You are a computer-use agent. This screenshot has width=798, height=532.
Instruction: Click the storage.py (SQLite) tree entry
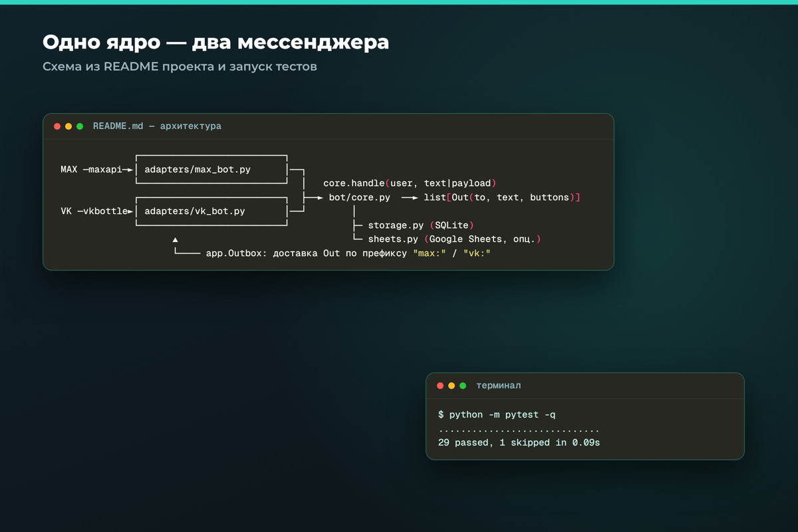(421, 225)
